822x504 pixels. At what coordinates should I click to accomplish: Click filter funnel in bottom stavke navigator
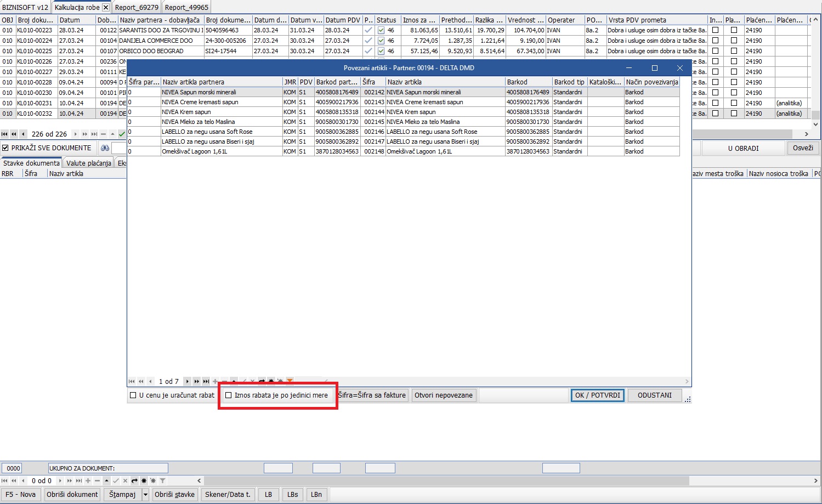162,481
